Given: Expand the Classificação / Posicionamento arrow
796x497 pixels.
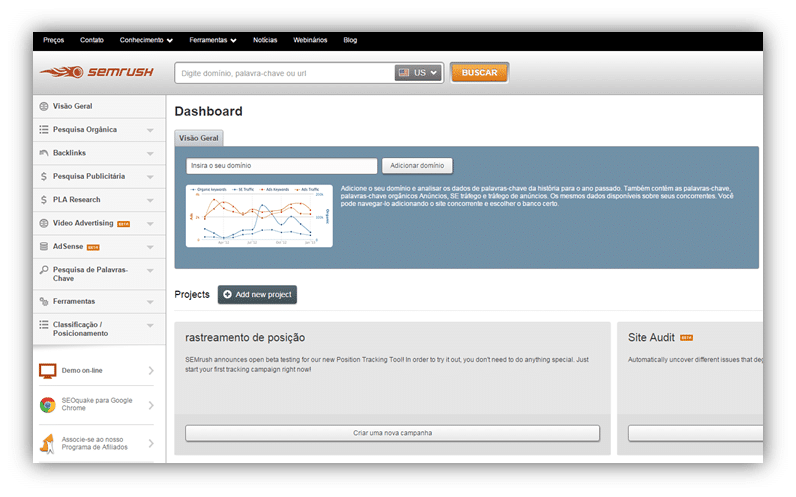Looking at the screenshot, I should pyautogui.click(x=150, y=325).
